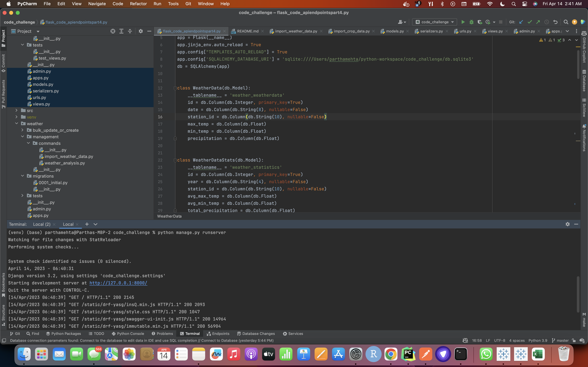Screen dimensions: 588x367
Task: Open code_challenge run configuration dropdown
Action: tap(434, 22)
